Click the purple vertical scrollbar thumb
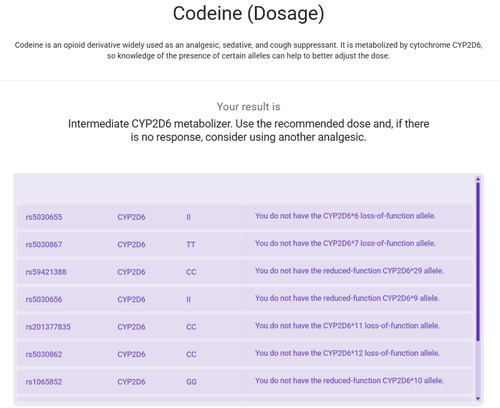 pos(478,262)
